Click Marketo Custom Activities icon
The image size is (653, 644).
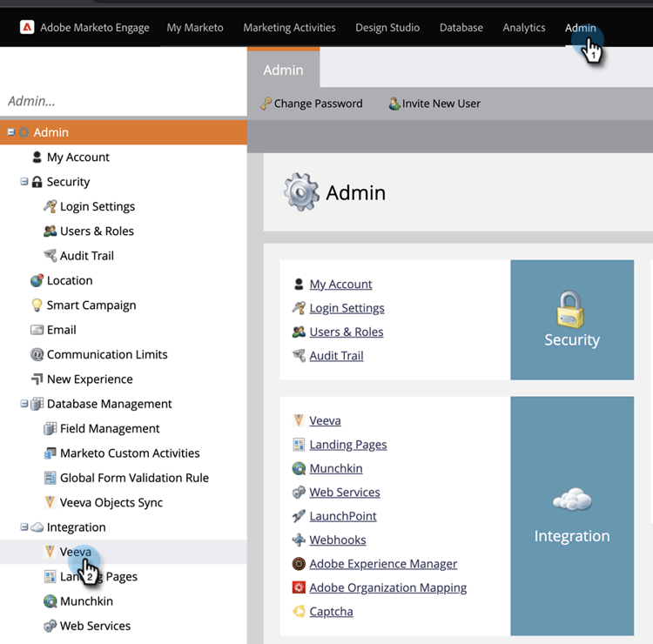tap(50, 453)
